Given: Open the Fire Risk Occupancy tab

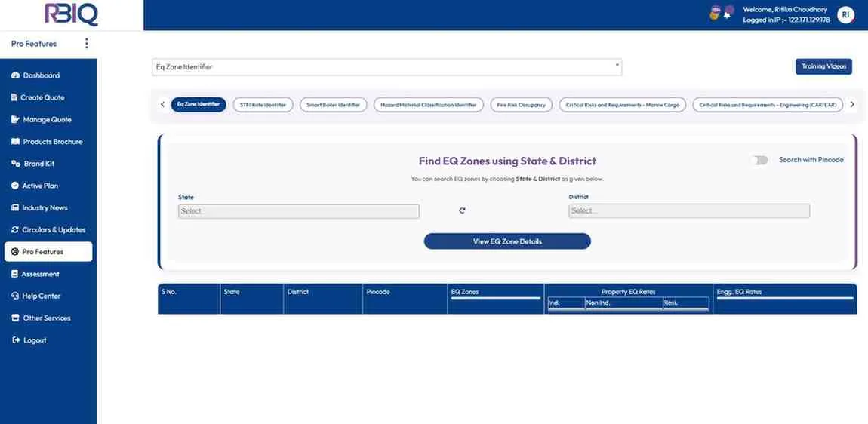Looking at the screenshot, I should coord(521,105).
